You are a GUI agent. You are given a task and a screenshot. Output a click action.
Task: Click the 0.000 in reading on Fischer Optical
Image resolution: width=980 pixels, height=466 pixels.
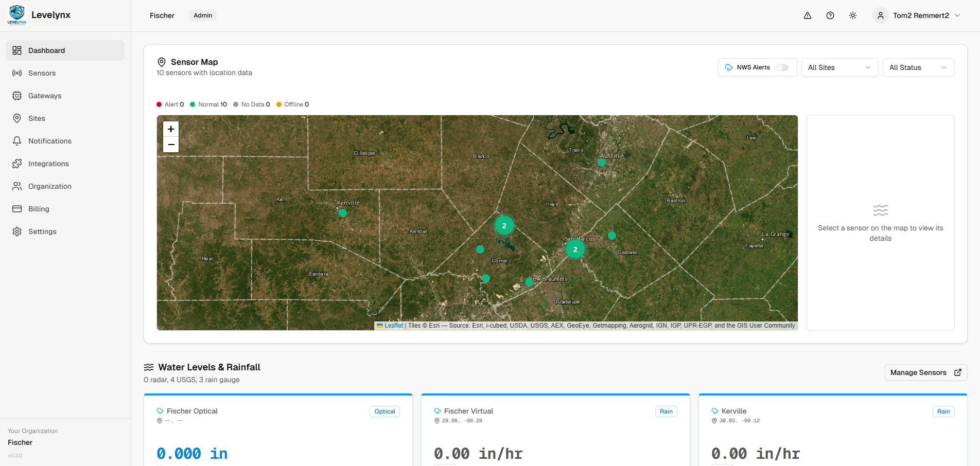tap(192, 454)
